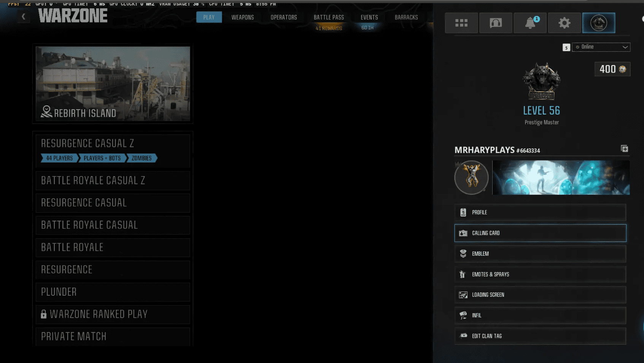Open the Calling Card option
The height and width of the screenshot is (363, 644).
pos(540,233)
